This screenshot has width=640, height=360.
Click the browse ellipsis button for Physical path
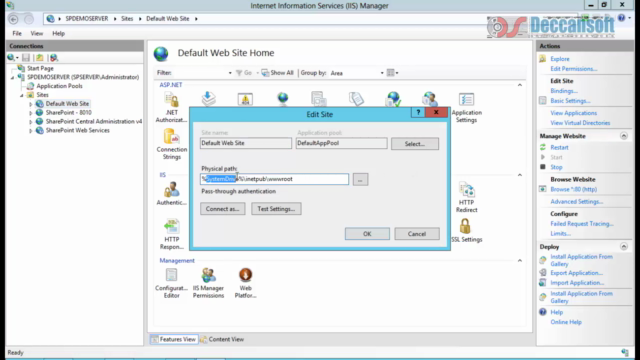pos(360,179)
